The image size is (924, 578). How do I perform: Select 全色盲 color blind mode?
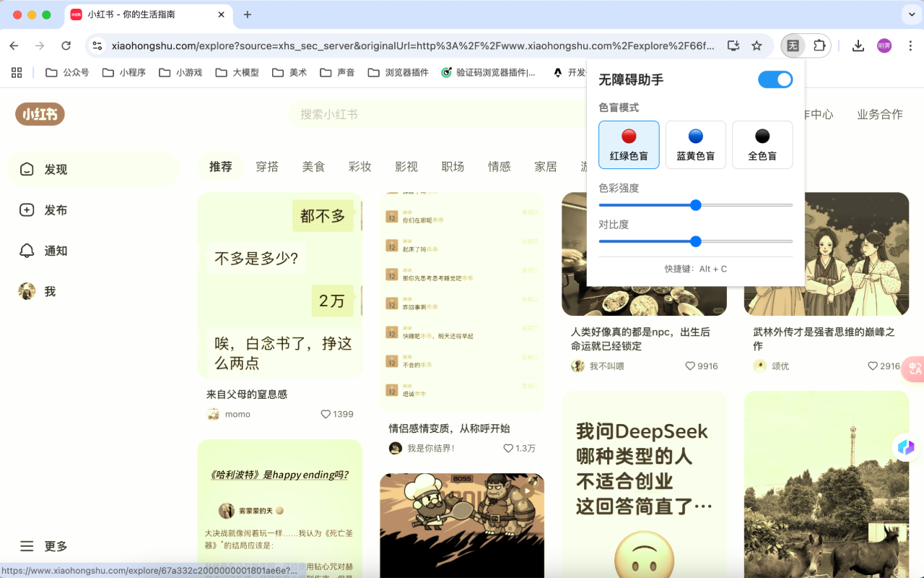762,144
